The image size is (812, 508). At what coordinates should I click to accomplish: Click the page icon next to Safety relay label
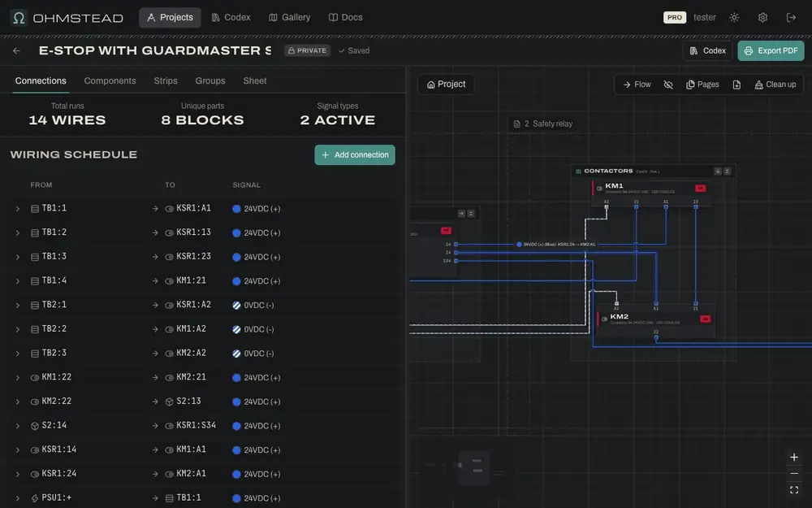coord(516,124)
